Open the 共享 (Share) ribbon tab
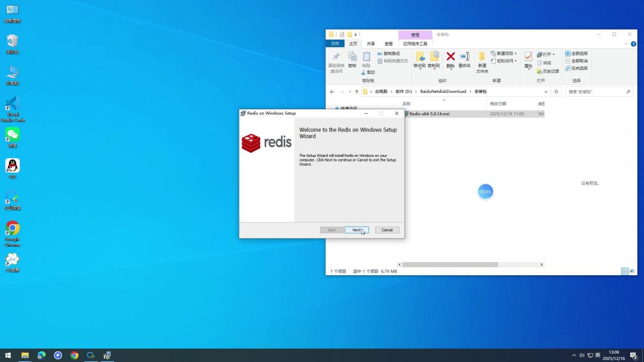Image resolution: width=644 pixels, height=362 pixels. coord(371,44)
